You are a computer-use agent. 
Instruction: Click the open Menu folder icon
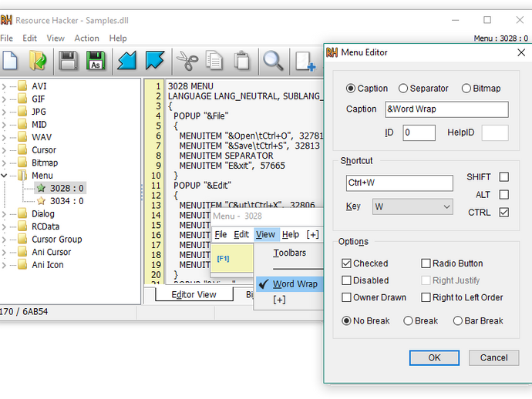click(22, 176)
